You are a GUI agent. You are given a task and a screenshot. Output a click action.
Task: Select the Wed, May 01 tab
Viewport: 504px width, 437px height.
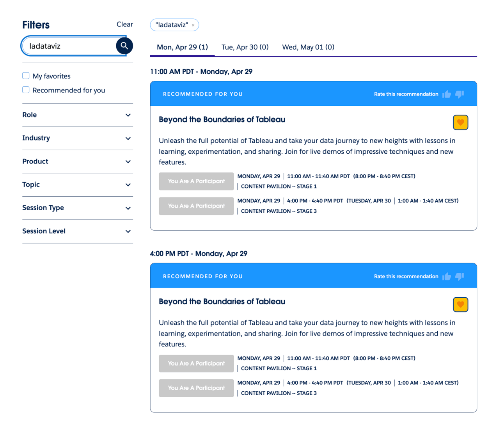tap(308, 47)
